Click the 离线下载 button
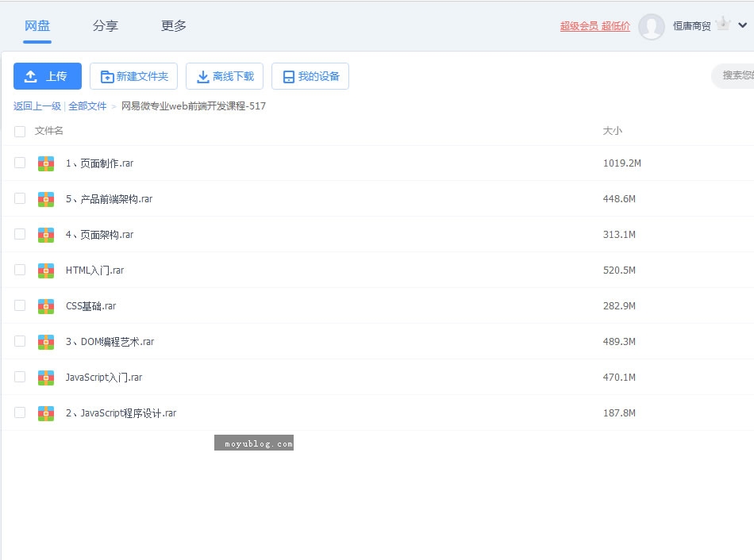The image size is (754, 560). (225, 76)
